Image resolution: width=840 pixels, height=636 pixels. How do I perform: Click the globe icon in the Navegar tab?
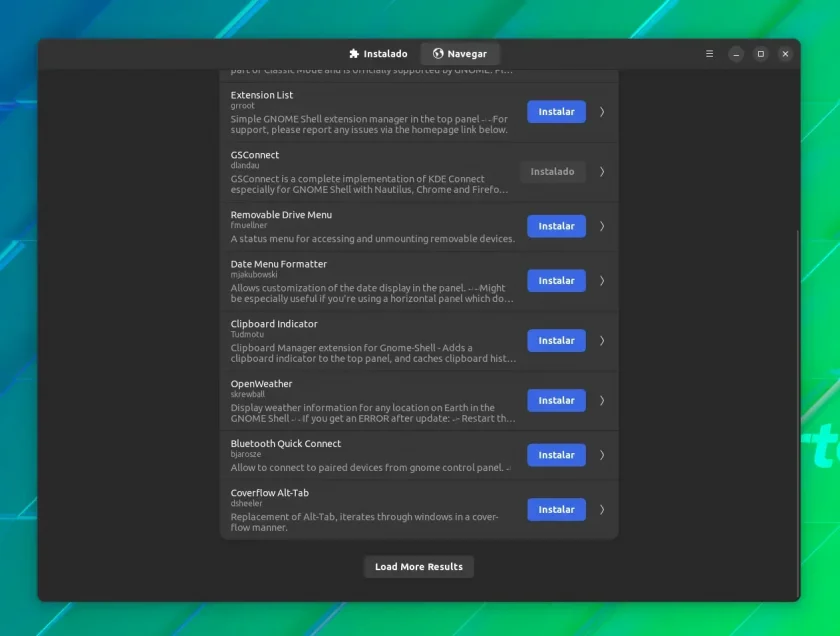438,54
